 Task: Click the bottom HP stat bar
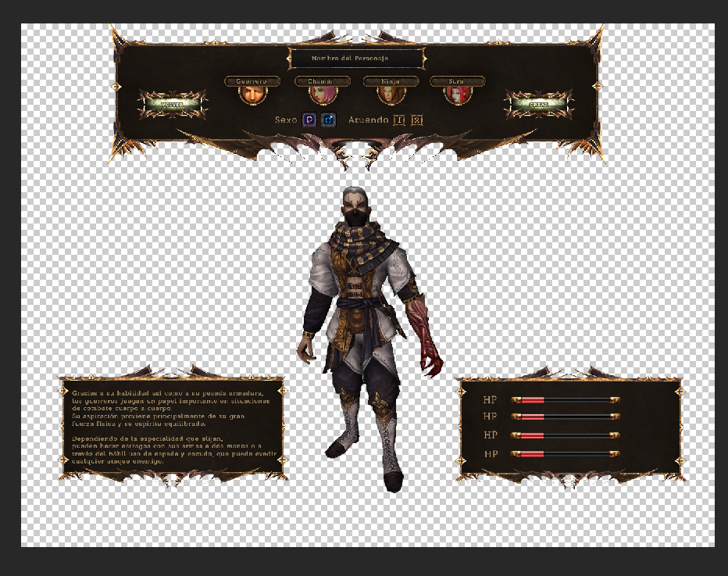(x=566, y=453)
